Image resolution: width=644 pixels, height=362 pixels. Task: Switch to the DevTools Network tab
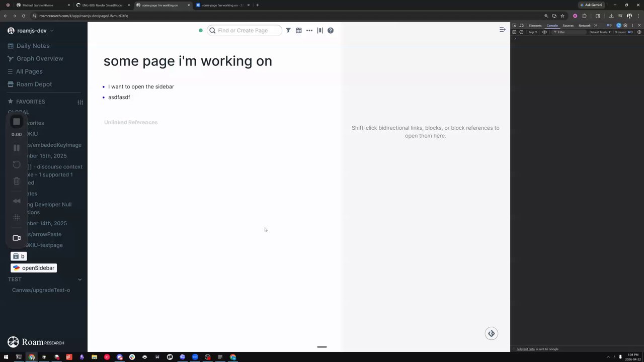coord(585,26)
